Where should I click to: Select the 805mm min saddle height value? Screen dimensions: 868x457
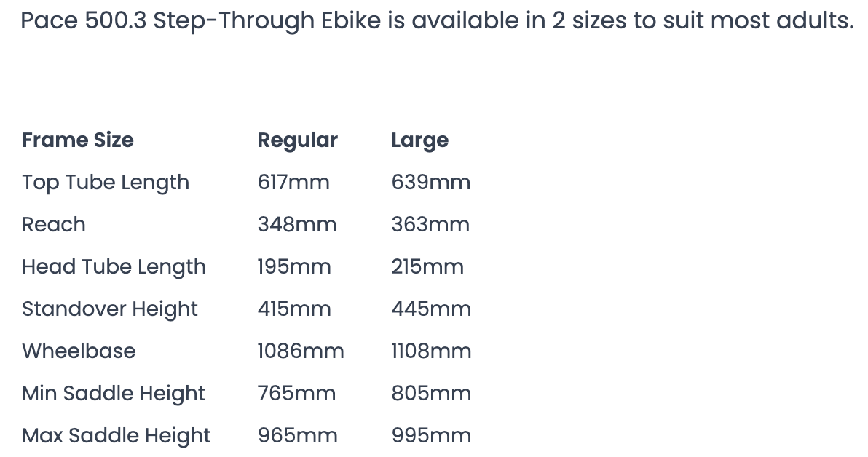coord(431,393)
